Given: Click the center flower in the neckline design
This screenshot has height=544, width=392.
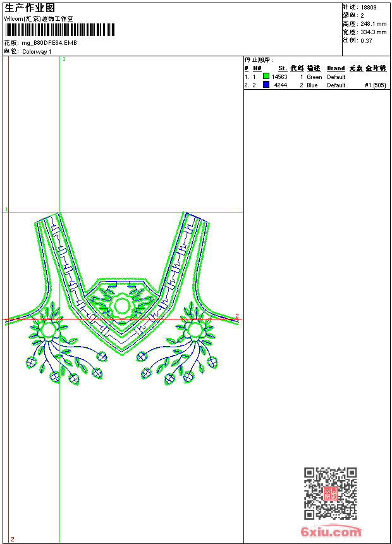Looking at the screenshot, I should (121, 306).
